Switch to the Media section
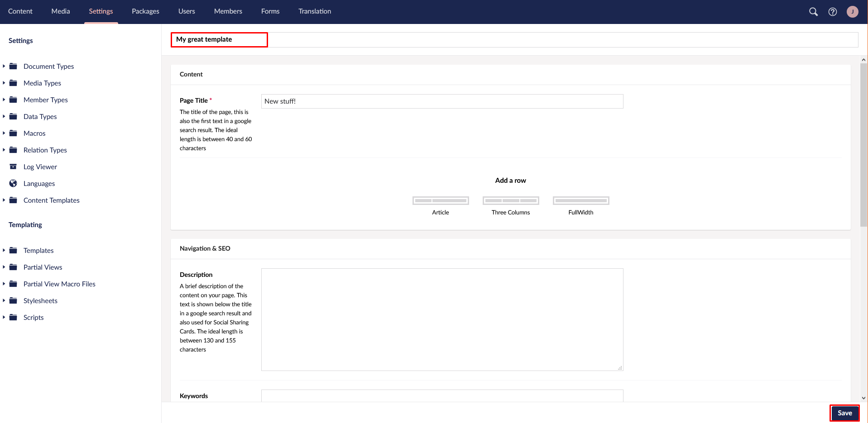This screenshot has width=868, height=423. (x=61, y=11)
